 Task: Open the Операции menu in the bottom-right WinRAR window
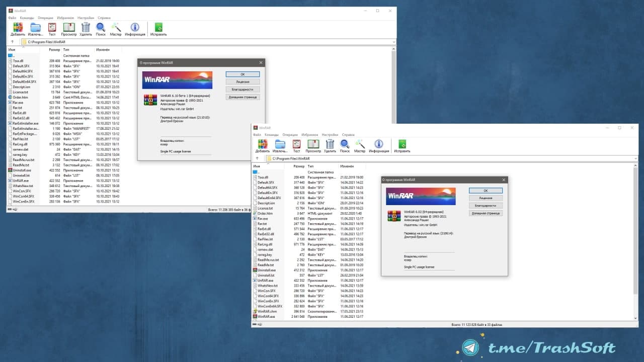pos(290,135)
